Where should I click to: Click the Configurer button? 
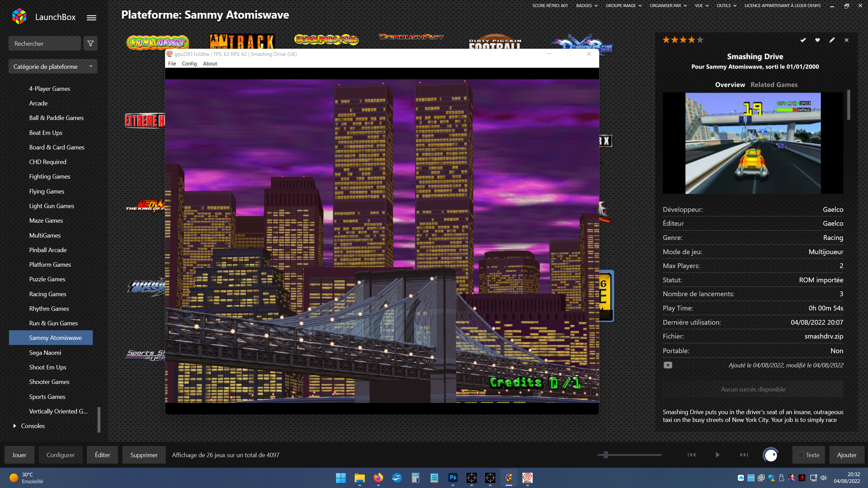point(60,455)
